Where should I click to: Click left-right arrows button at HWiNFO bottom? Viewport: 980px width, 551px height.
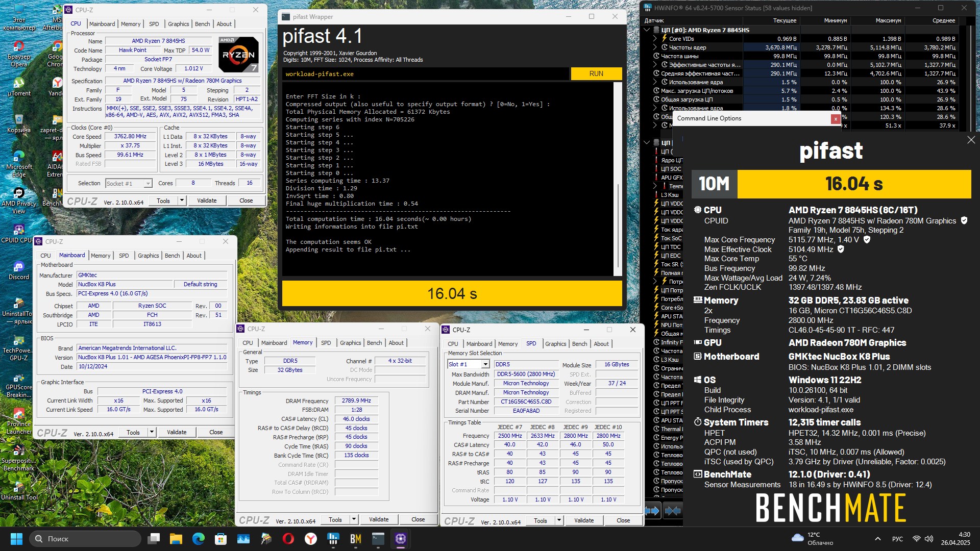(652, 511)
